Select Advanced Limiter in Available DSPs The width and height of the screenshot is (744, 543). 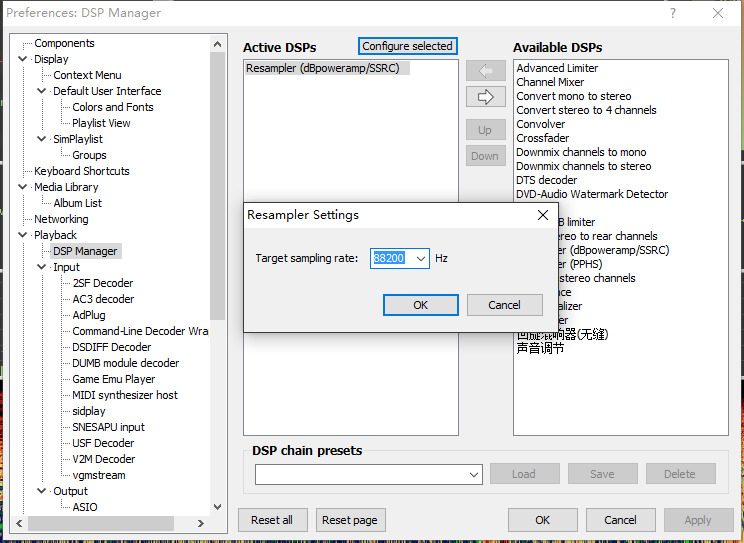point(557,68)
